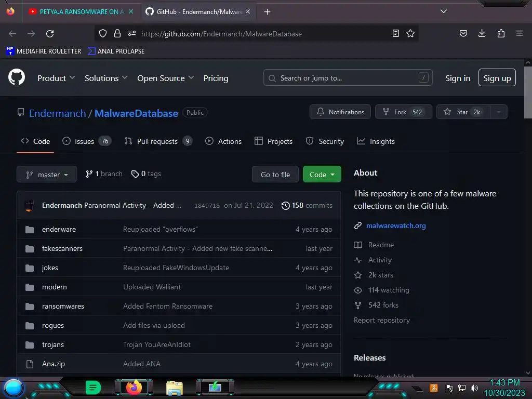Image resolution: width=532 pixels, height=399 pixels.
Task: View the 0 tags link
Action: tap(146, 174)
